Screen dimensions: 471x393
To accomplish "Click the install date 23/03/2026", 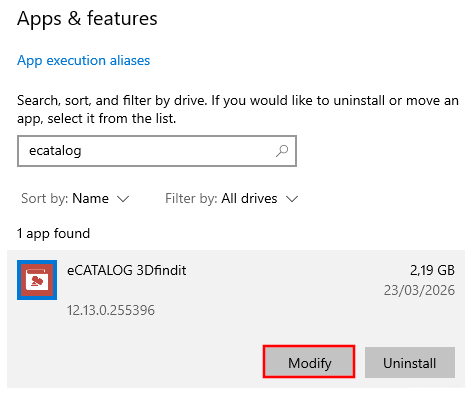I will pyautogui.click(x=419, y=290).
